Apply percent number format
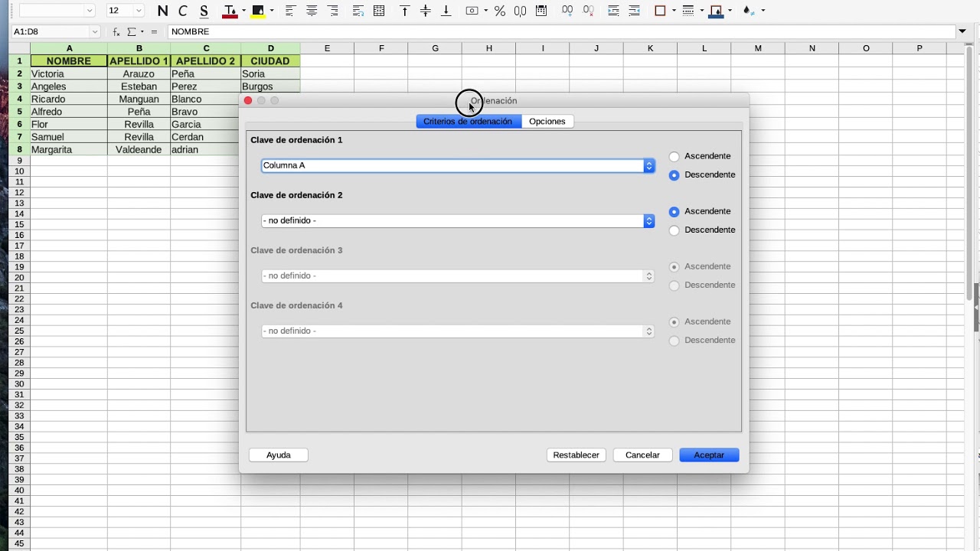This screenshot has height=551, width=980. point(499,11)
